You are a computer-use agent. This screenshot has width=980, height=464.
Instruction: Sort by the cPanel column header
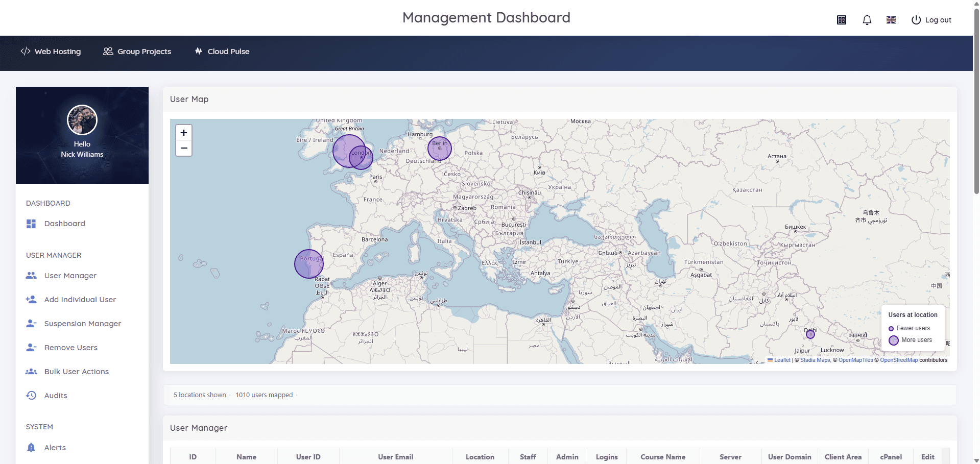pyautogui.click(x=891, y=457)
